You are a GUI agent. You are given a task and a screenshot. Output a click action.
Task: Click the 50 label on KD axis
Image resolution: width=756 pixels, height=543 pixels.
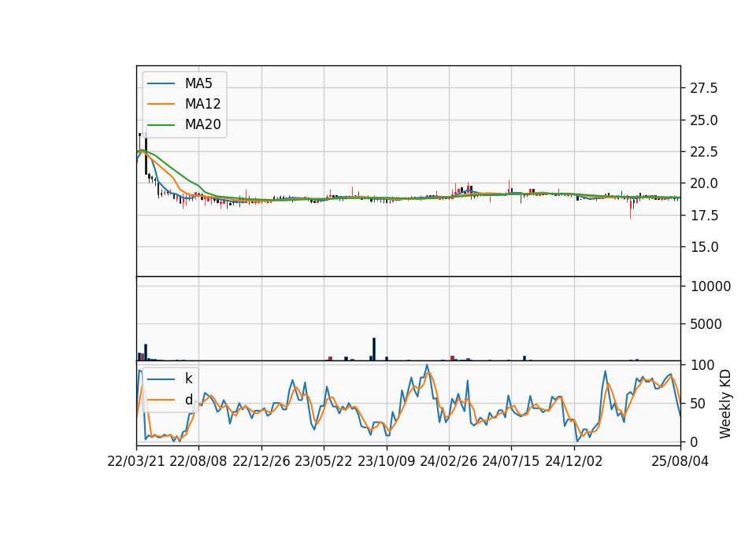pyautogui.click(x=699, y=404)
